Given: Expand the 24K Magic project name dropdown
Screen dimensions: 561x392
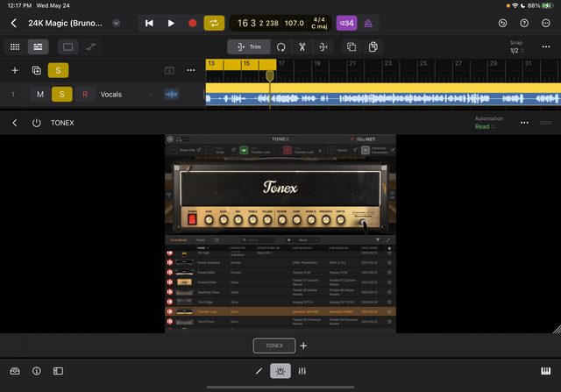Looking at the screenshot, I should click(x=117, y=24).
